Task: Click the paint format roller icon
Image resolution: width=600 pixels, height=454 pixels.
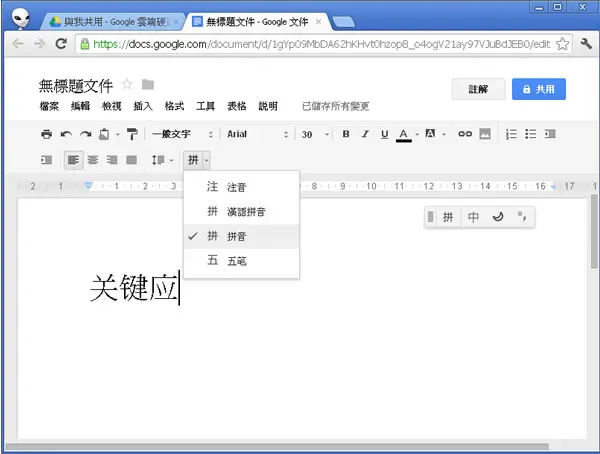Action: (132, 134)
